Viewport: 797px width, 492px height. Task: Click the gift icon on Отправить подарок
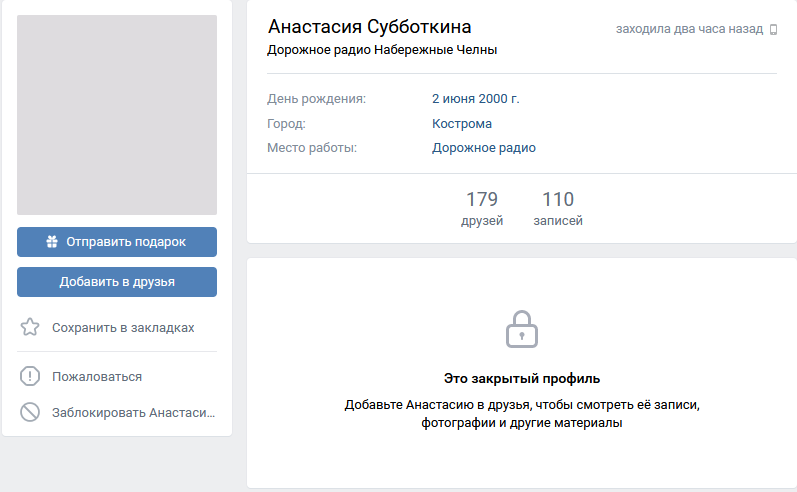click(52, 242)
